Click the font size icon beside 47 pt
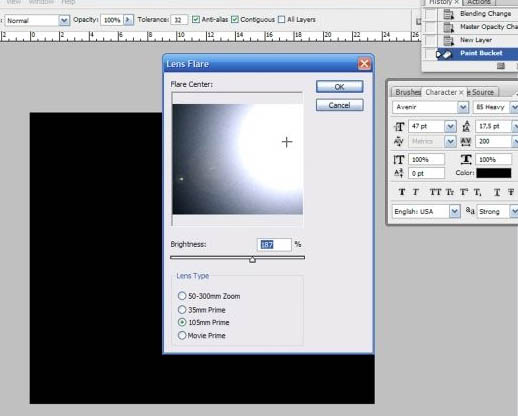The image size is (518, 416). pos(399,127)
